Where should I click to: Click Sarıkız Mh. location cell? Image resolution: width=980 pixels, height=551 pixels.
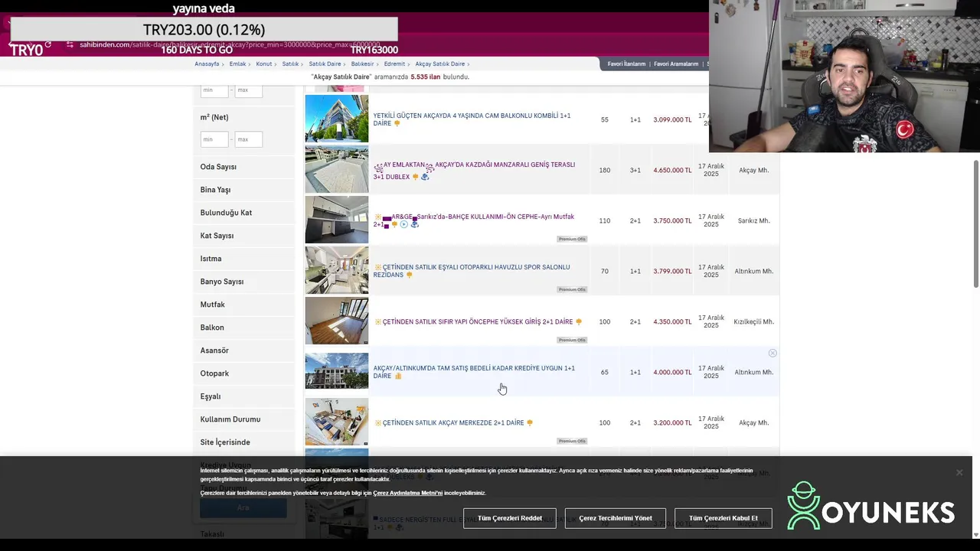point(753,221)
